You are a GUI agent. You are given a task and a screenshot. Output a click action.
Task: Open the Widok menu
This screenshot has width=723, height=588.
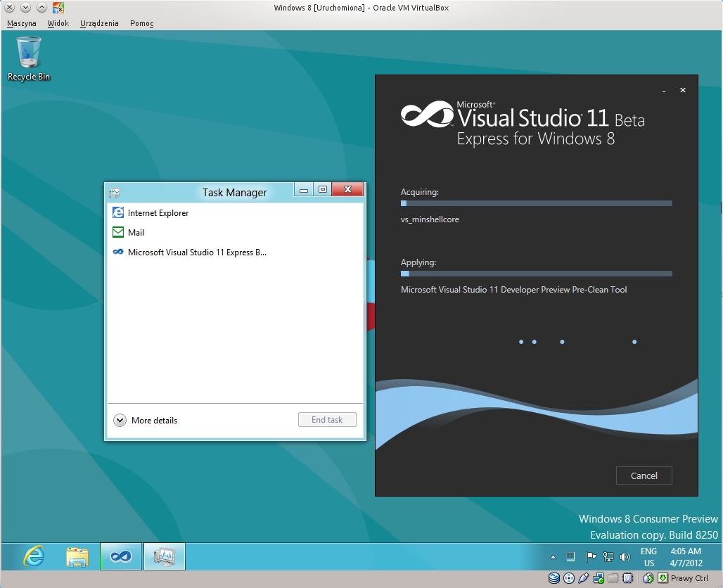click(58, 23)
